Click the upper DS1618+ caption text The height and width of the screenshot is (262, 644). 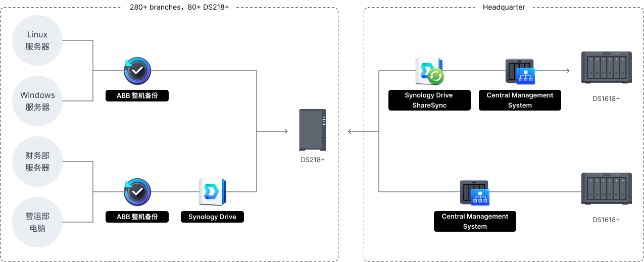[x=606, y=98]
